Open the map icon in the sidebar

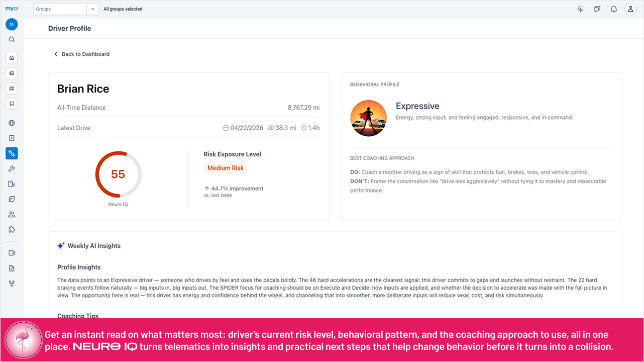(12, 88)
